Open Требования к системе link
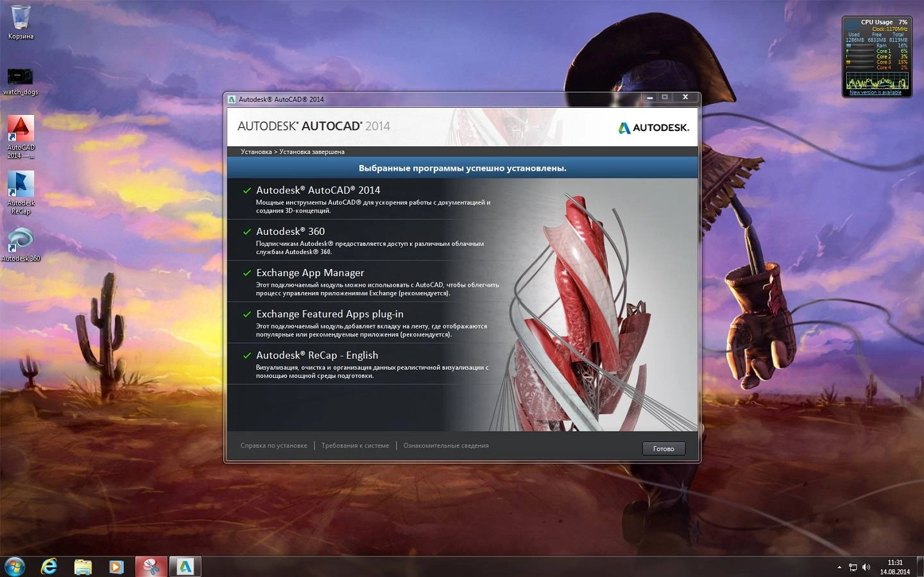Screen dimensions: 924x577 355,445
